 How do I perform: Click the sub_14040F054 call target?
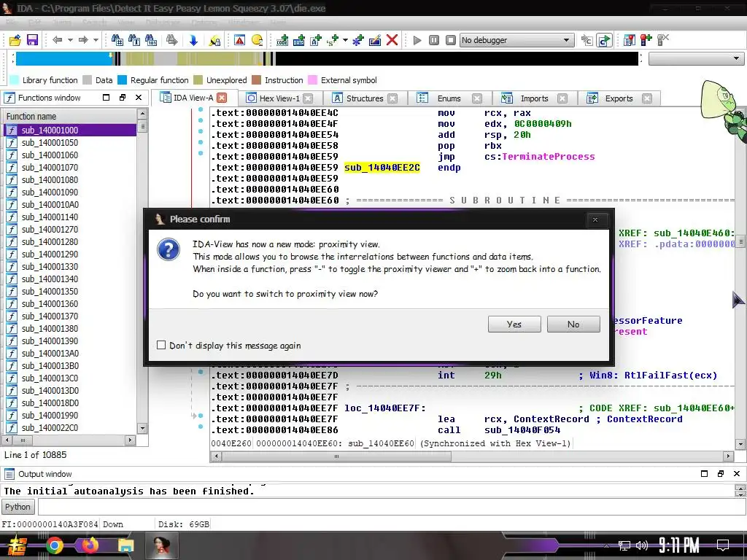tap(522, 430)
